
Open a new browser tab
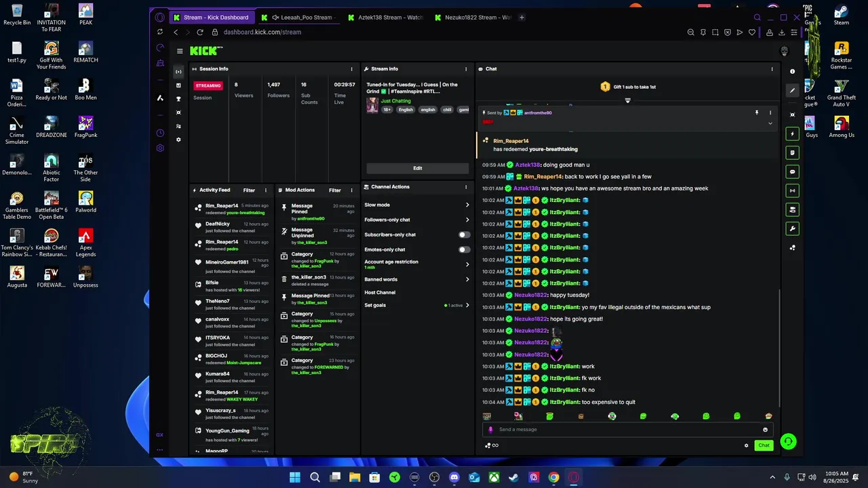[x=521, y=18]
